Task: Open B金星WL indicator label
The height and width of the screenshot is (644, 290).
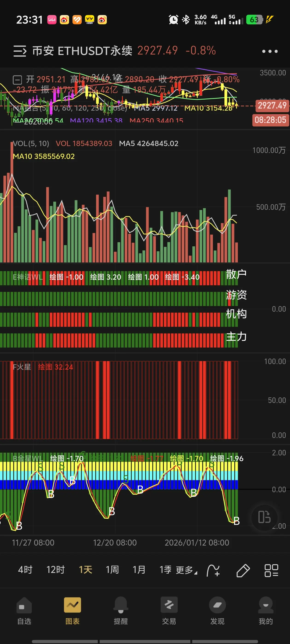Action: coord(28,458)
